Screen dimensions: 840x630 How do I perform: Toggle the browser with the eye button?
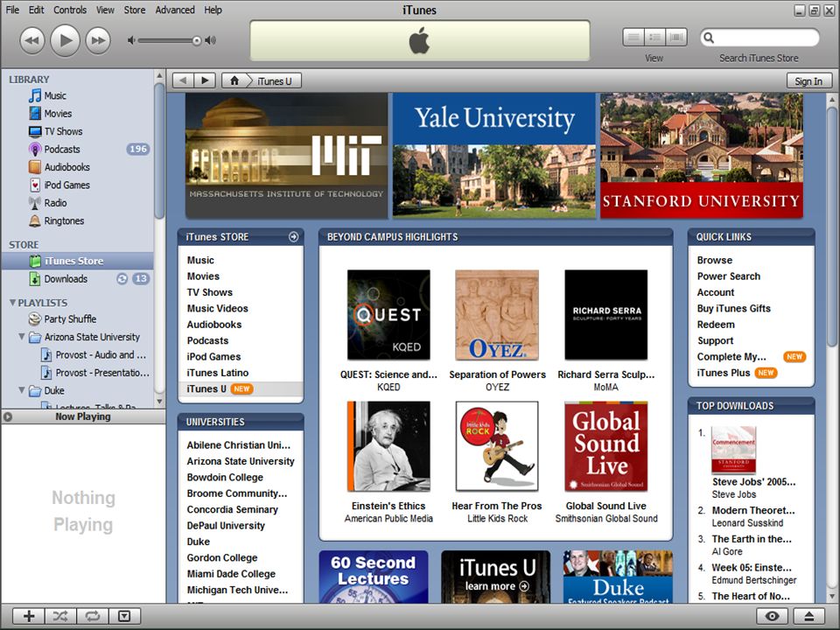(772, 616)
